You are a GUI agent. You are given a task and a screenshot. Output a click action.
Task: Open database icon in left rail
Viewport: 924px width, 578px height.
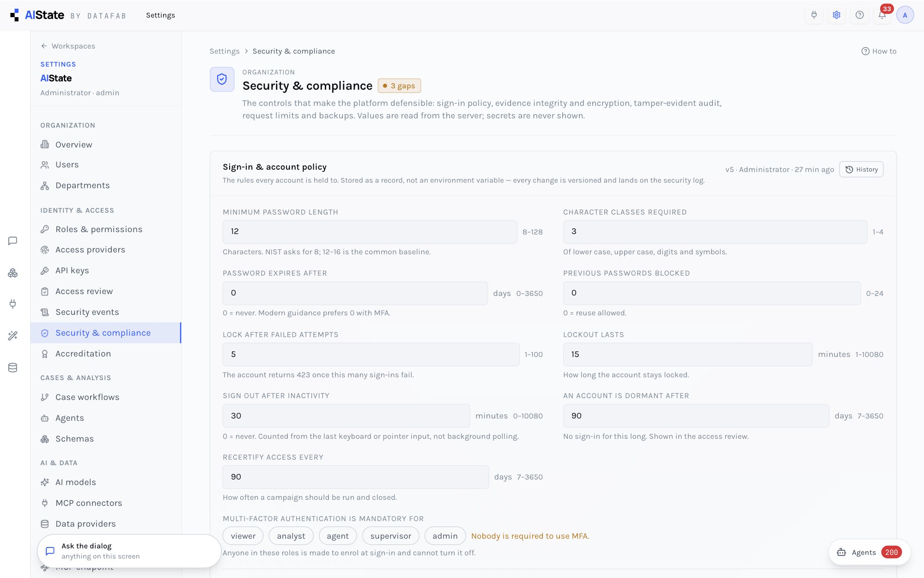(13, 368)
